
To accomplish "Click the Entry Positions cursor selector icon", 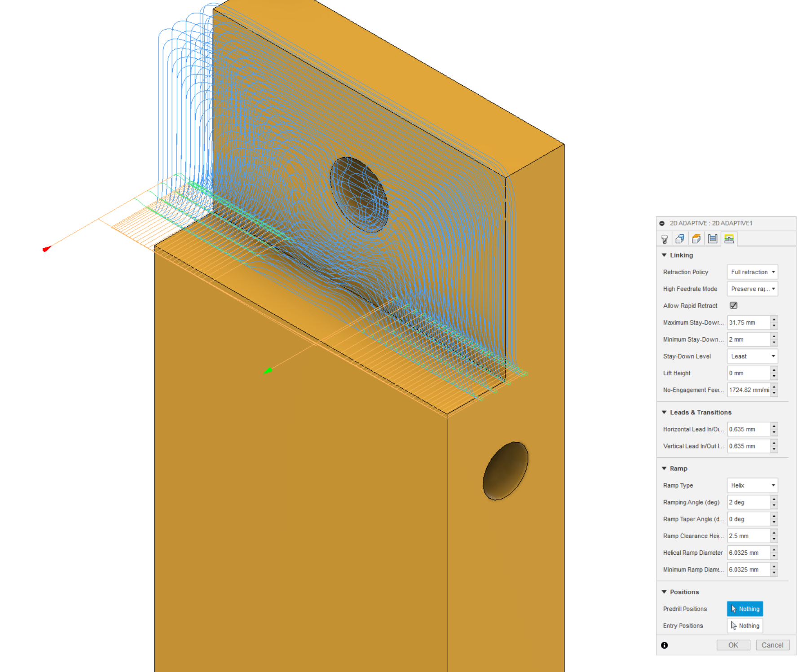I will coord(734,625).
